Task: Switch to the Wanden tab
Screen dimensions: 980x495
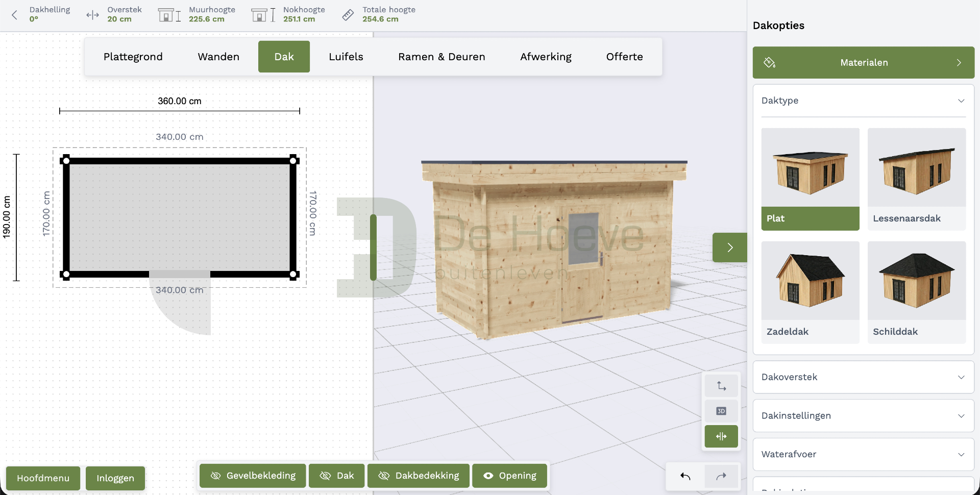Action: coord(218,57)
